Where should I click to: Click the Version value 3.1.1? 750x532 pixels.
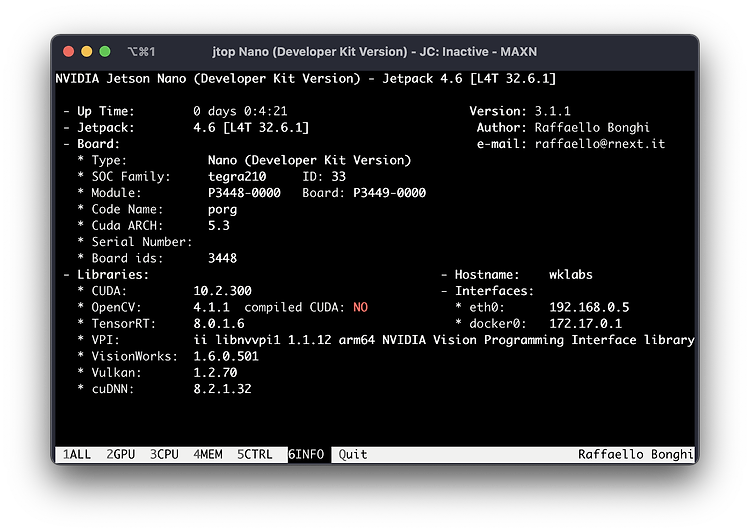coord(552,111)
